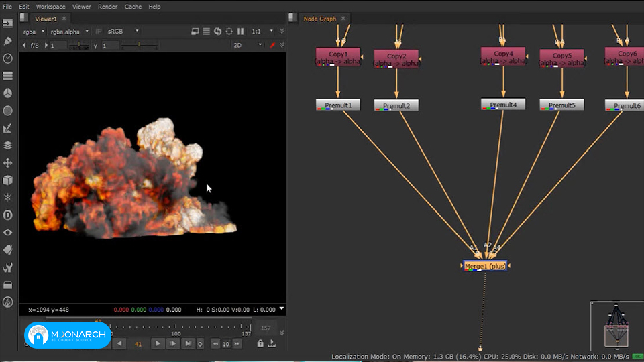Click the current frame 41 field

point(138,344)
